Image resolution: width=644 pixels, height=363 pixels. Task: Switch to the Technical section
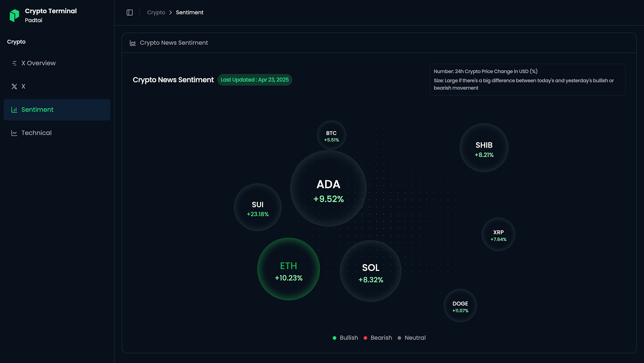click(38, 133)
